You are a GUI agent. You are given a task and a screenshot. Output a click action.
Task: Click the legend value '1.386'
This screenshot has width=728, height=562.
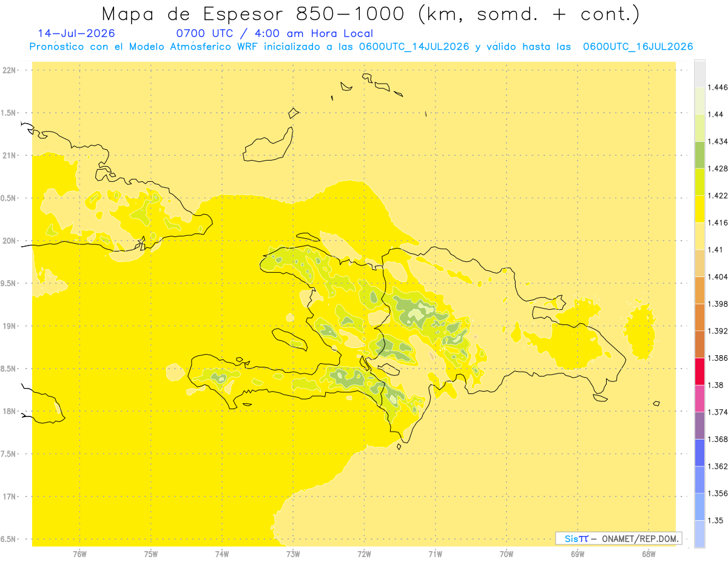click(718, 358)
